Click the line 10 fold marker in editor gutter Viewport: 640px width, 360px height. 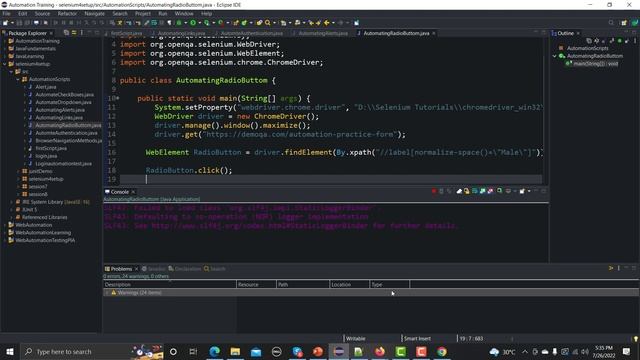tap(118, 98)
